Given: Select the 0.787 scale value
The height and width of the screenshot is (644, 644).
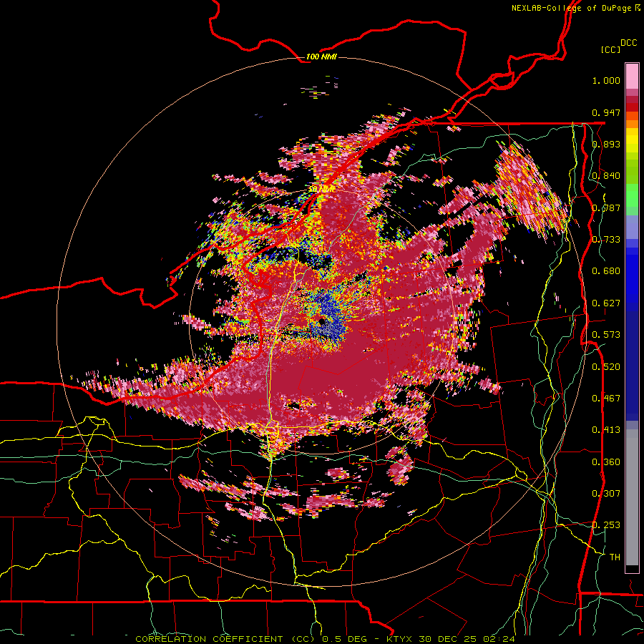Looking at the screenshot, I should tap(606, 208).
